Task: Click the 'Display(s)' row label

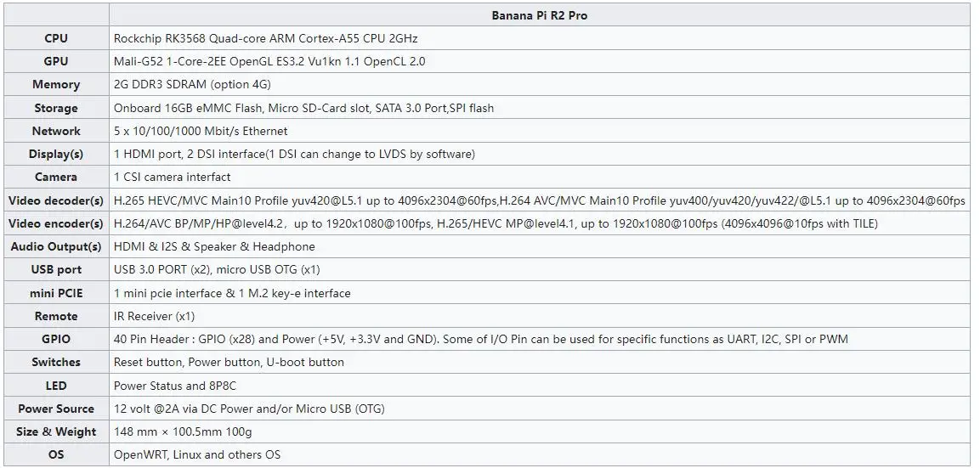Action: [x=56, y=154]
